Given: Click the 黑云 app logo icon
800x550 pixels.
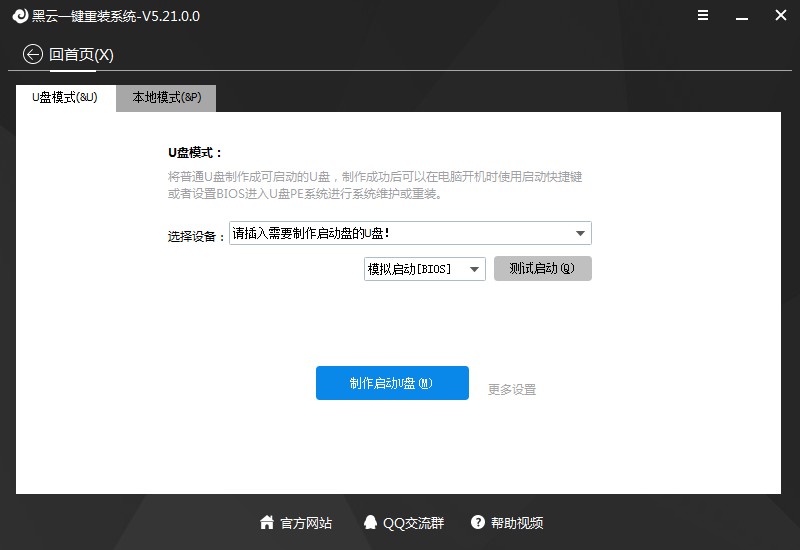Looking at the screenshot, I should tap(17, 16).
